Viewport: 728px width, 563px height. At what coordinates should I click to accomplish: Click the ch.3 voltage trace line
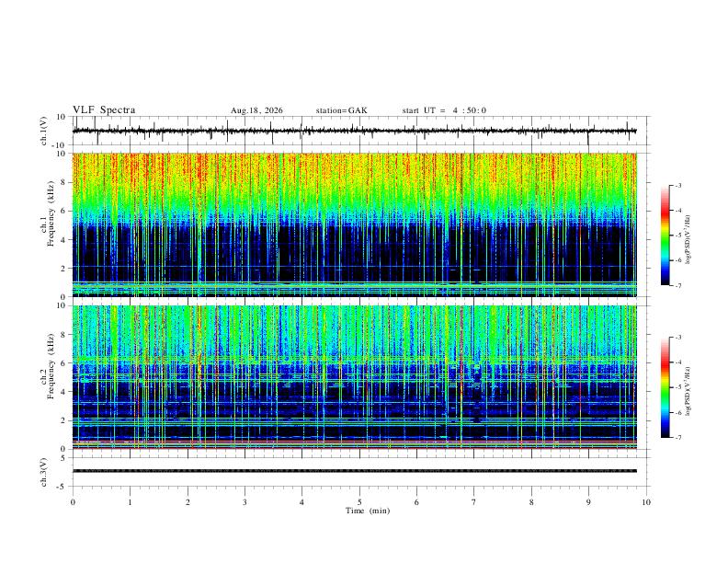point(355,471)
